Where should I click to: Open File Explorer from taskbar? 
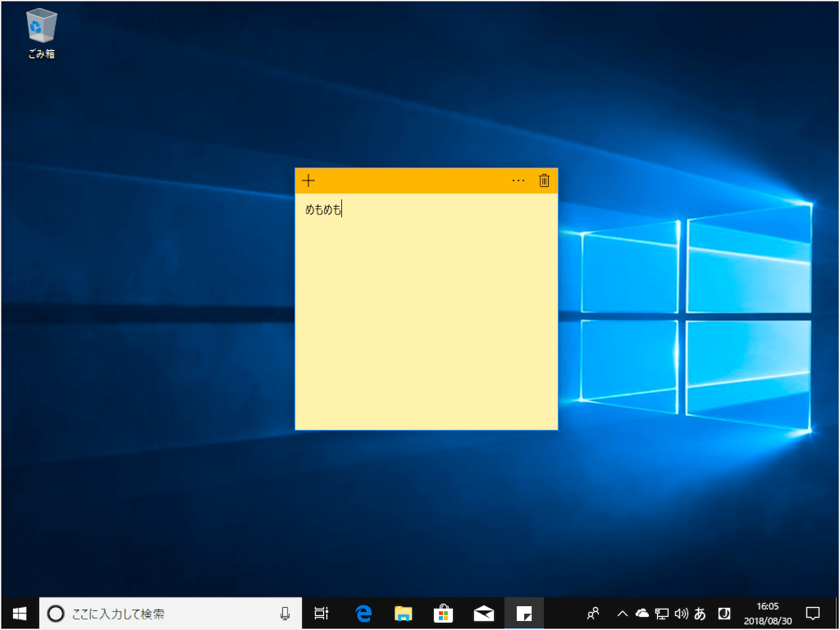tap(403, 614)
